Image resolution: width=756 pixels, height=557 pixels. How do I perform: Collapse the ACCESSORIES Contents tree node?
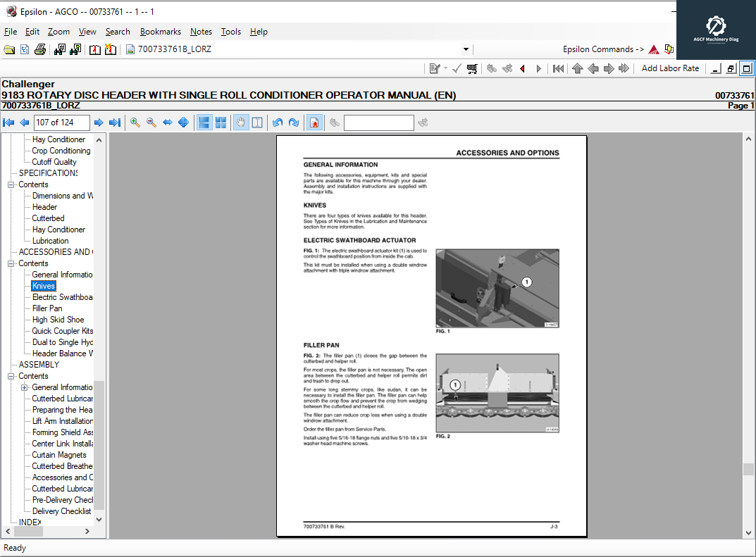[x=11, y=263]
